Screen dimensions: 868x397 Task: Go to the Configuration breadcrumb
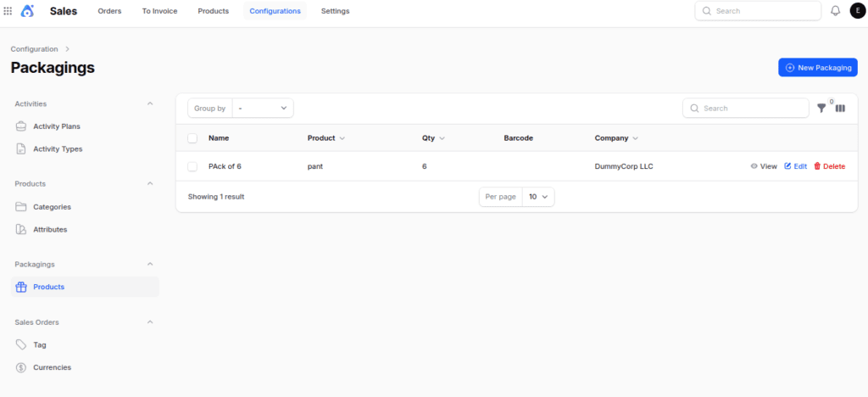click(34, 48)
